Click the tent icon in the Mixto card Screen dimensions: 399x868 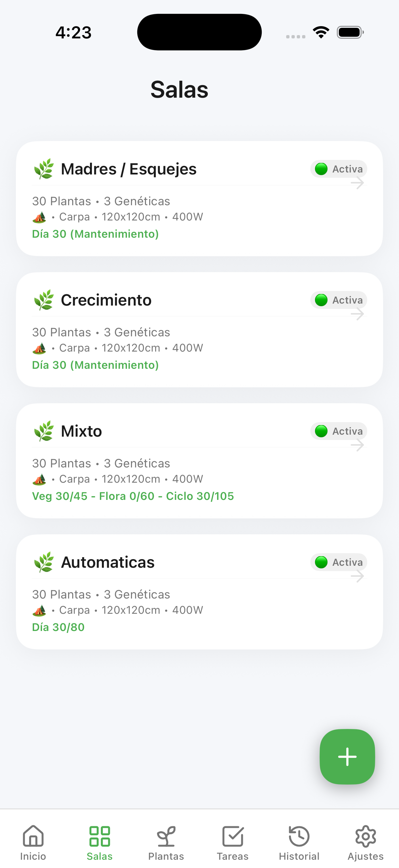(x=39, y=479)
